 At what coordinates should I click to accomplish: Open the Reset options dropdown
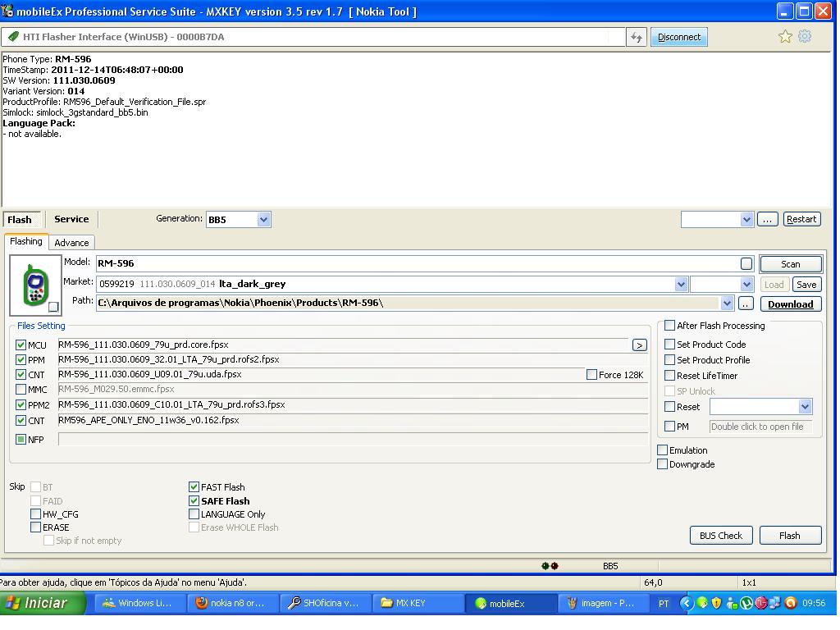coord(805,407)
